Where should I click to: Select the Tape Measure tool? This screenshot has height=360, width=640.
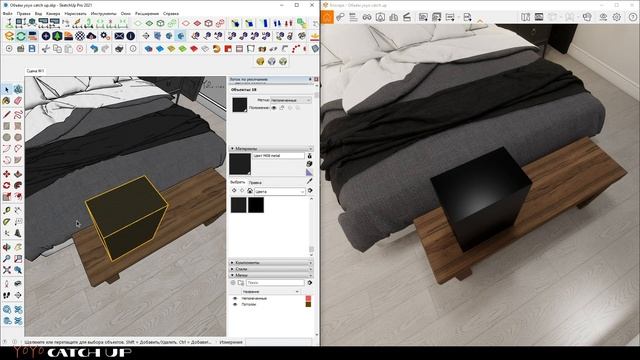pyautogui.click(x=7, y=211)
